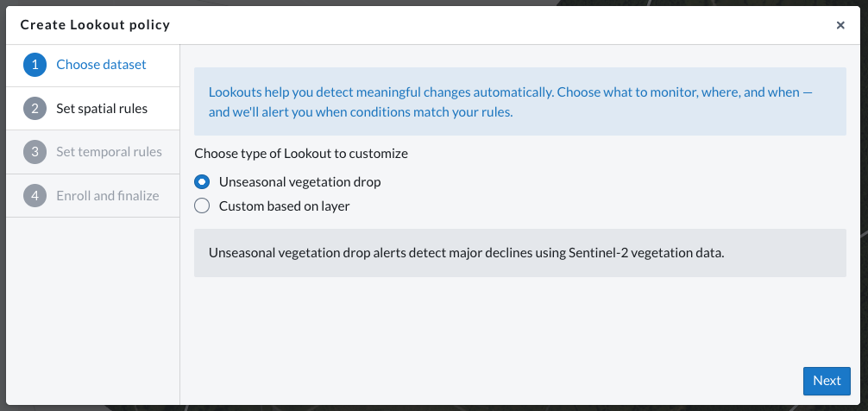Open the Set temporal rules step
The height and width of the screenshot is (411, 868).
pyautogui.click(x=109, y=152)
